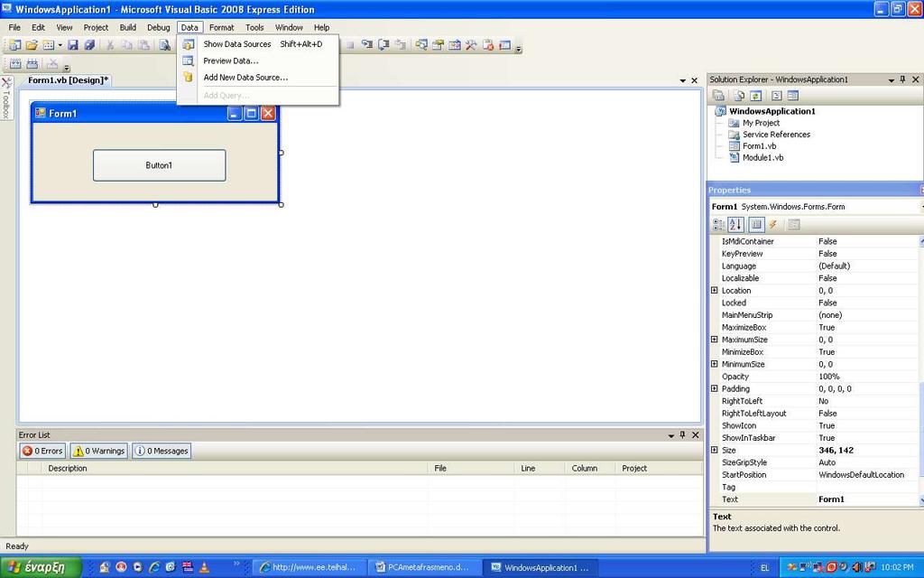924x578 pixels.
Task: Click the View Code icon in Solution Explorer
Action: (x=777, y=96)
